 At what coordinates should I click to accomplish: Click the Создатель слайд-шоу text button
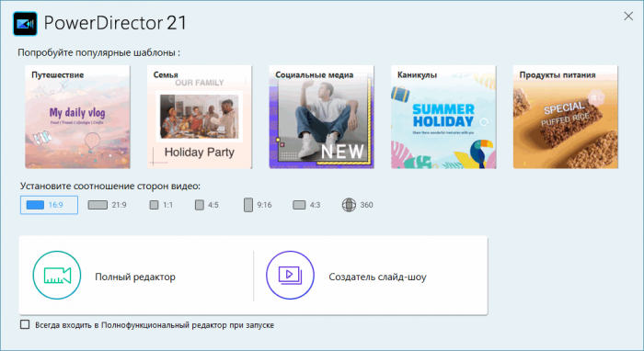point(377,277)
